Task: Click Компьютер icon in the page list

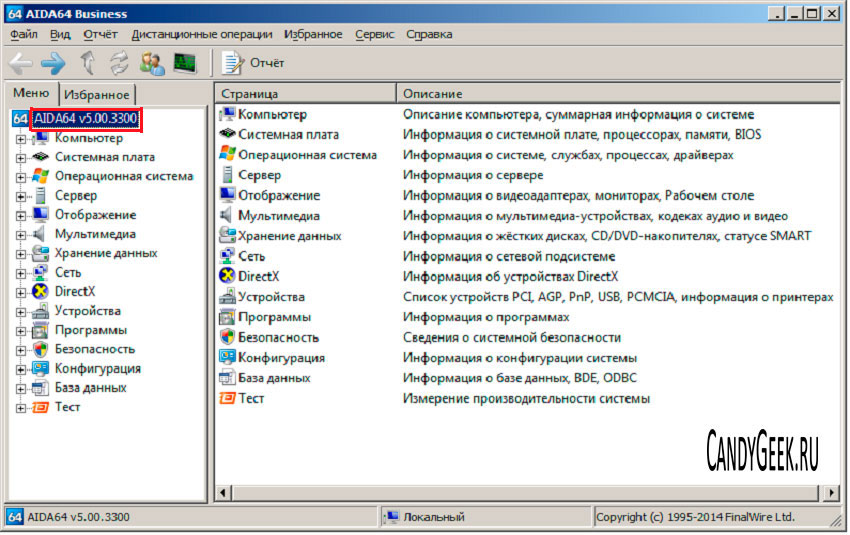Action: [x=227, y=114]
